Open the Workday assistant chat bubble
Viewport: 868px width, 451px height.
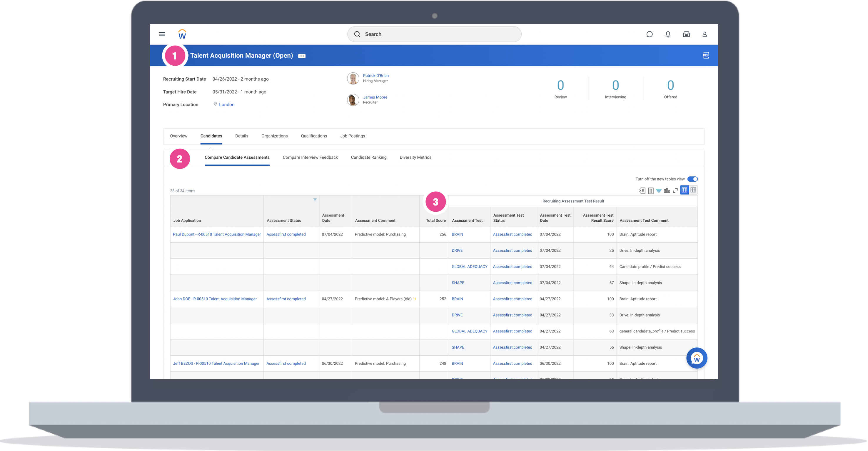[697, 358]
